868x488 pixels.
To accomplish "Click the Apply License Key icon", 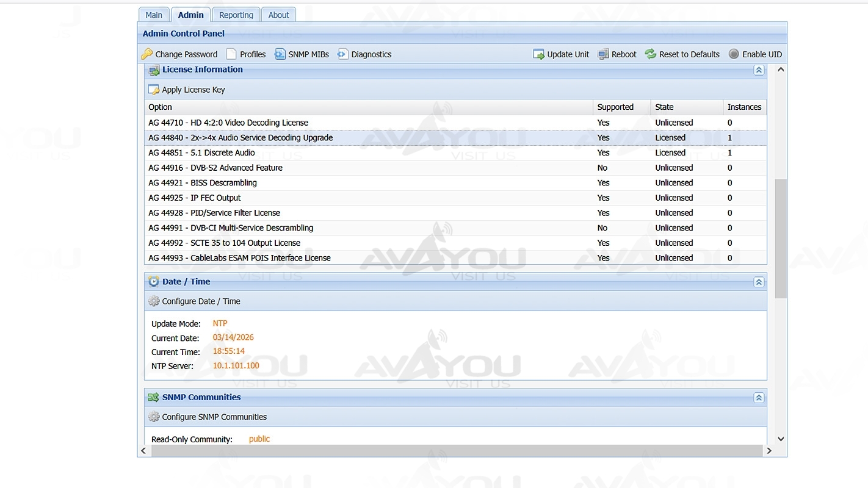I will click(154, 90).
